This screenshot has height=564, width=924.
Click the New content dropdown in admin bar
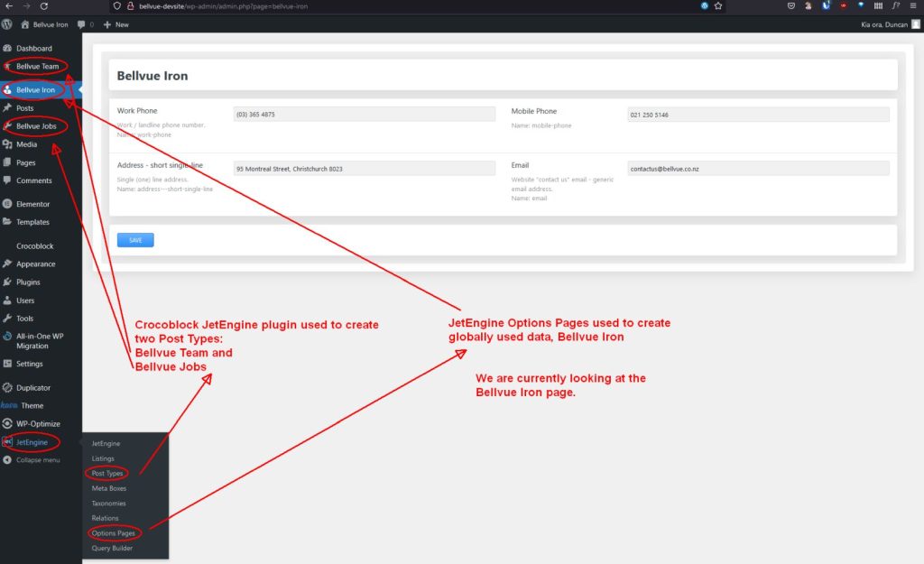116,24
